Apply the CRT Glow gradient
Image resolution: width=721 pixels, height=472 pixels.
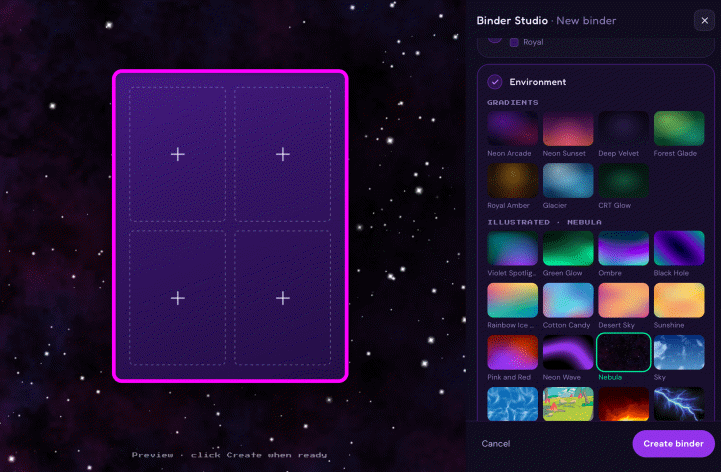[x=624, y=180]
